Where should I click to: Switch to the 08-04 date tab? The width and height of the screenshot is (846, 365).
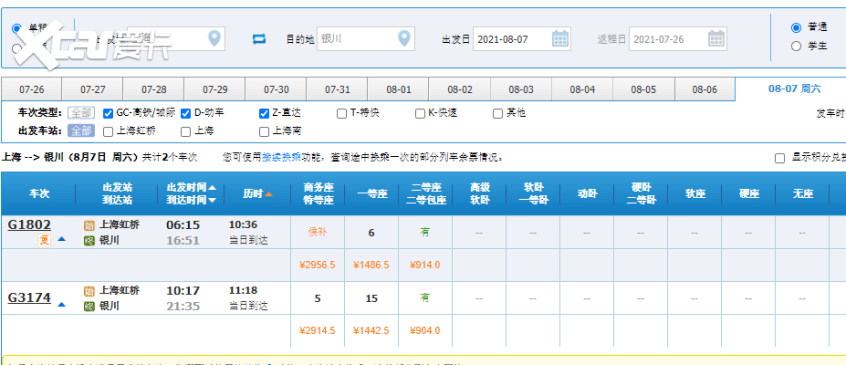582,89
